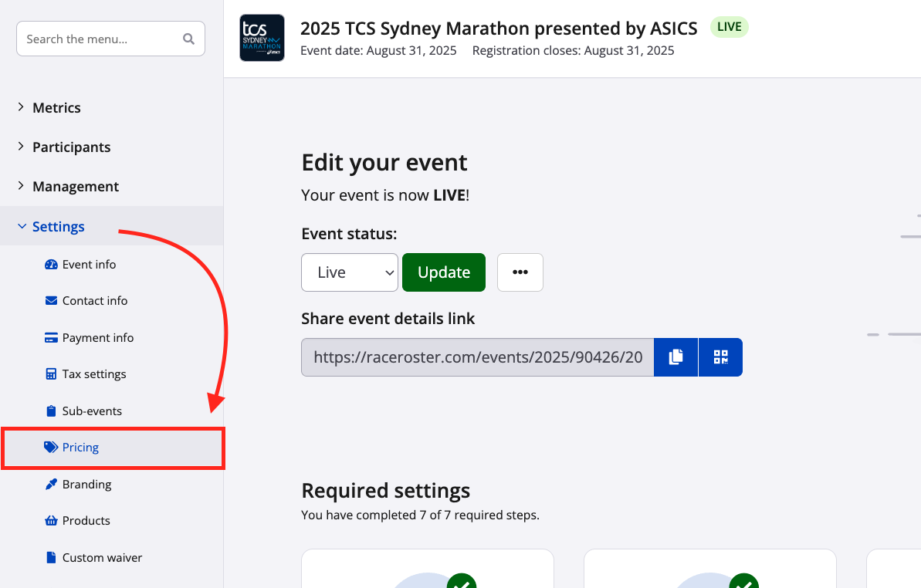921x588 pixels.
Task: Click the Products basket icon
Action: (x=52, y=521)
